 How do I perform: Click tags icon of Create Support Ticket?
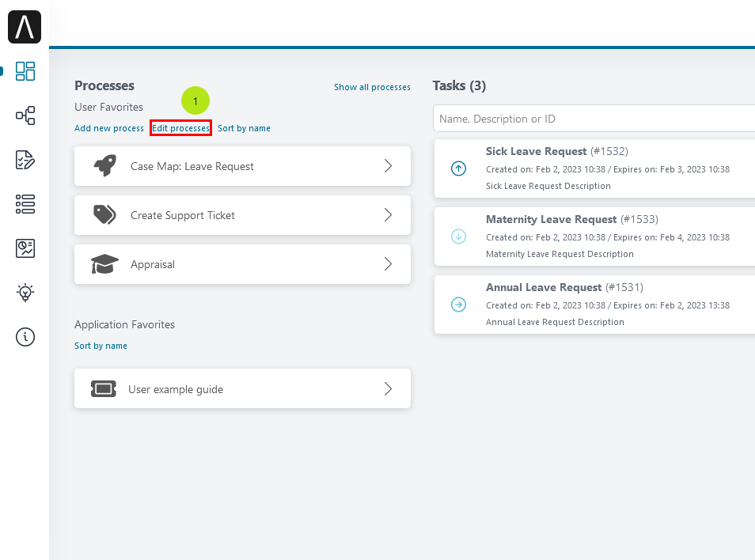click(104, 215)
